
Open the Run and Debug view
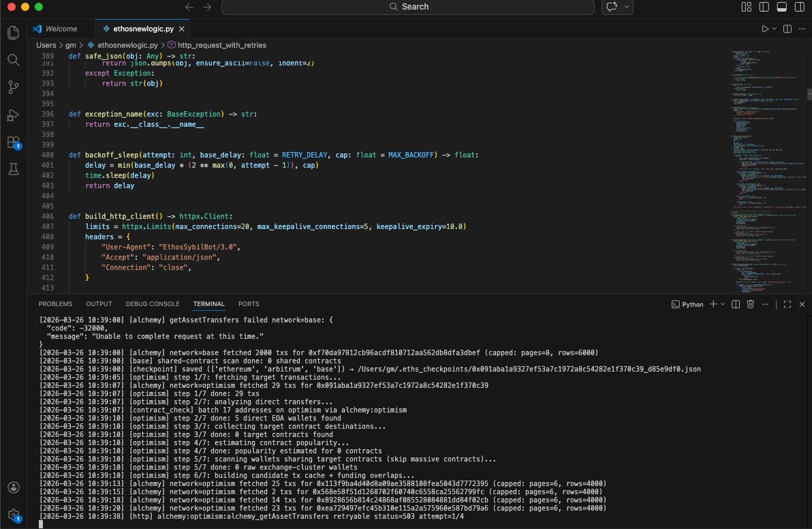(x=14, y=115)
